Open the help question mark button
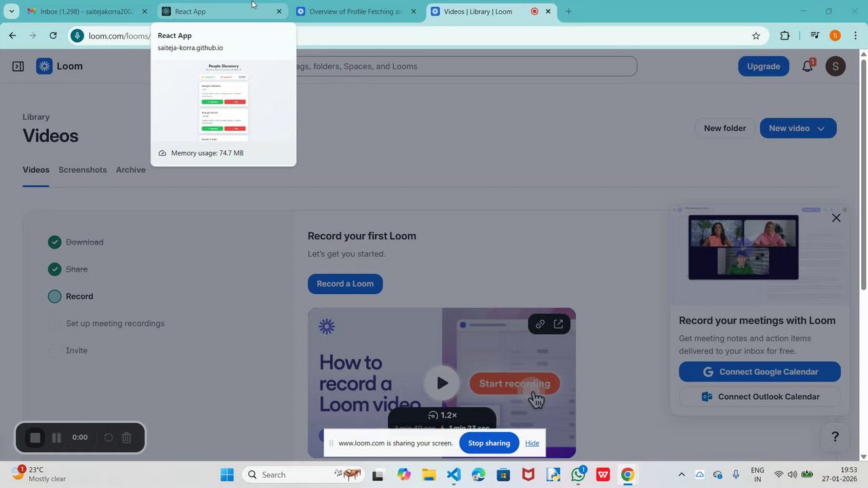This screenshot has width=868, height=488. (x=835, y=437)
